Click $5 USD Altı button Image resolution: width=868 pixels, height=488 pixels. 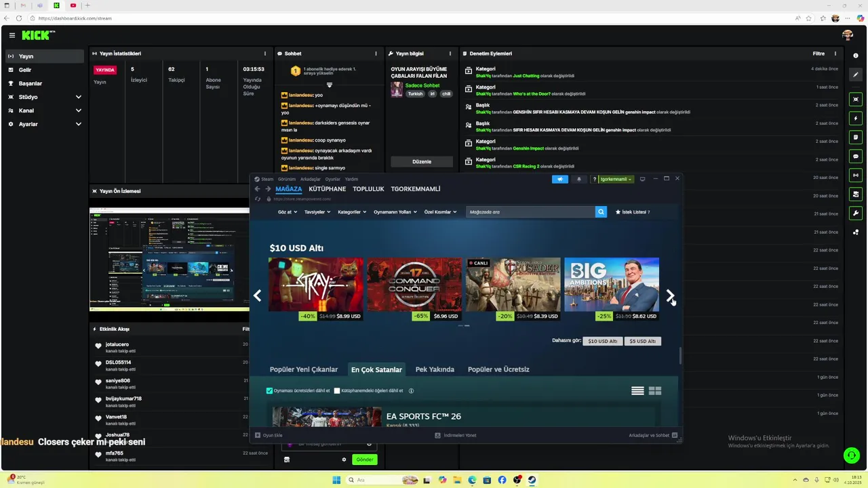(x=642, y=342)
